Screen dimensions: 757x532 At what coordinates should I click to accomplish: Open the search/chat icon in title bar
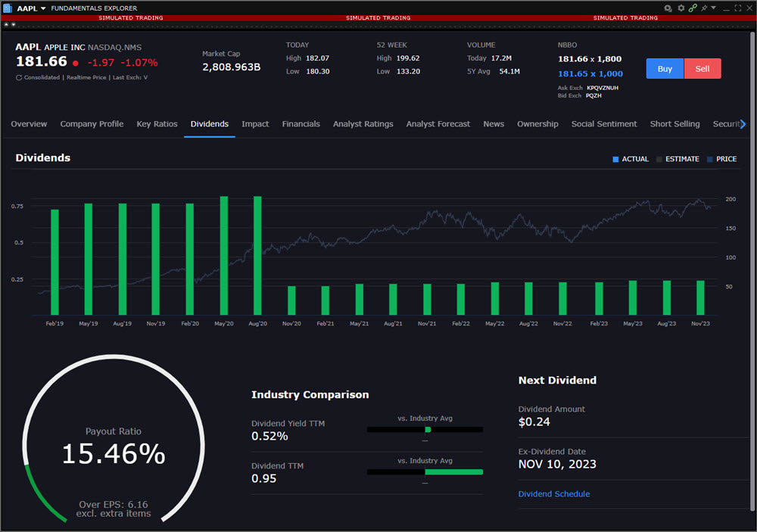point(668,8)
